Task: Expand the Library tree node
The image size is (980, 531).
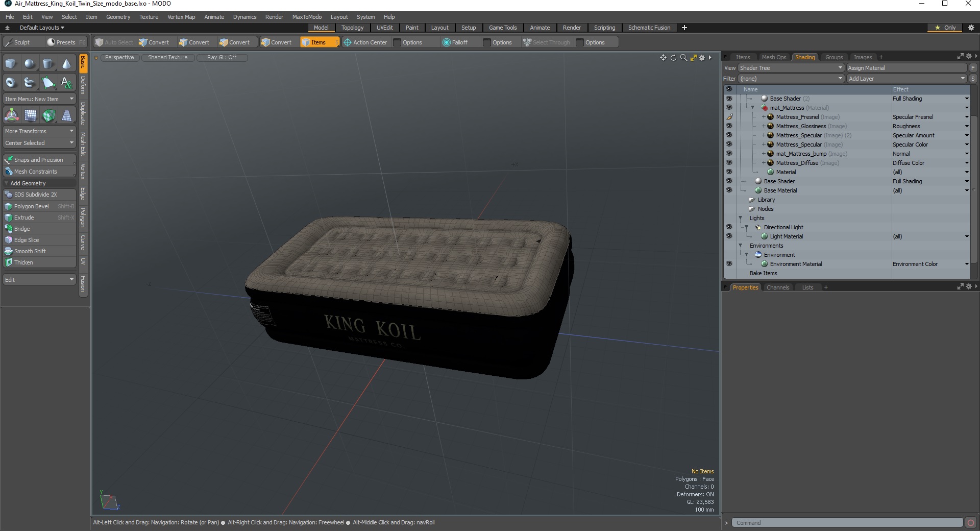Action: point(751,200)
